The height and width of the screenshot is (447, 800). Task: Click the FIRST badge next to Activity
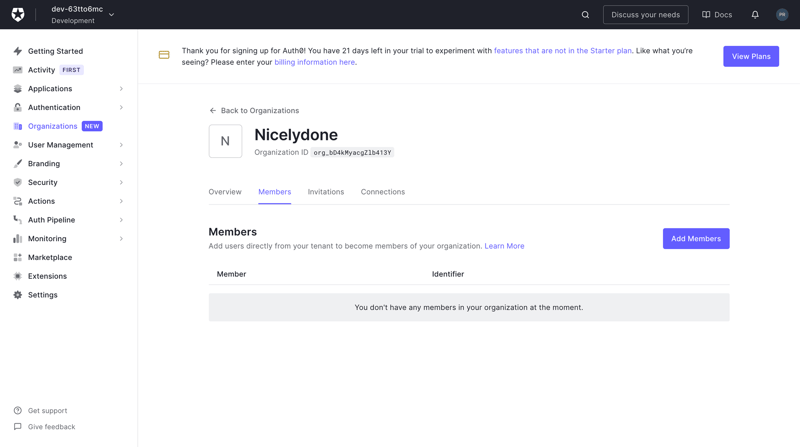pos(71,70)
